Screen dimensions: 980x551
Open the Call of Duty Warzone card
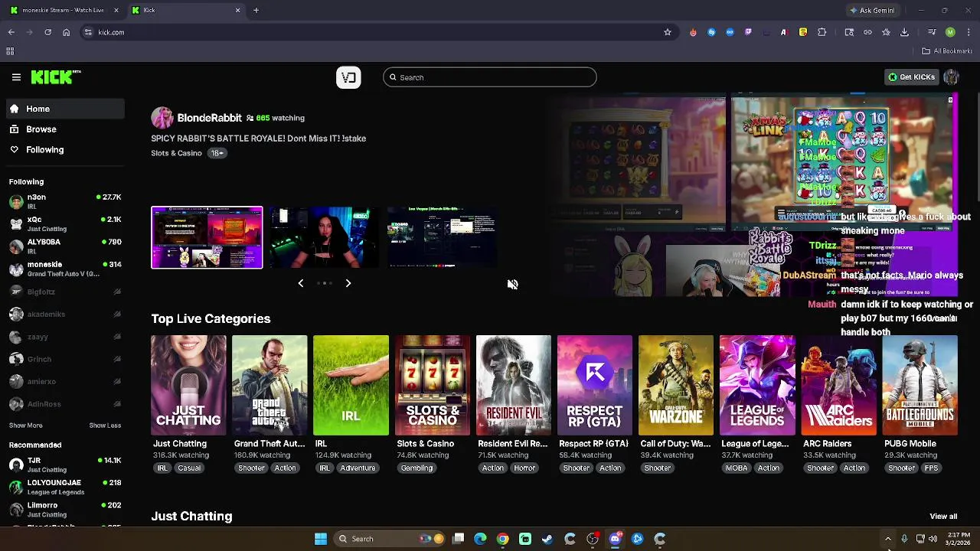click(676, 385)
